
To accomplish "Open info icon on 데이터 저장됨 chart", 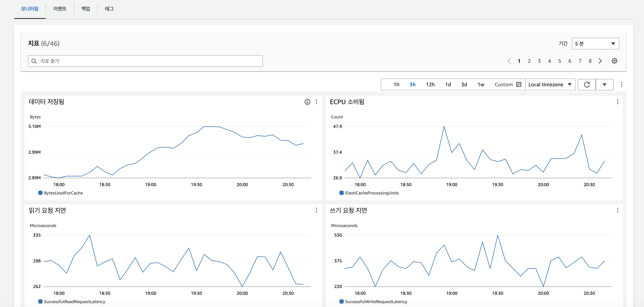I will click(x=307, y=102).
